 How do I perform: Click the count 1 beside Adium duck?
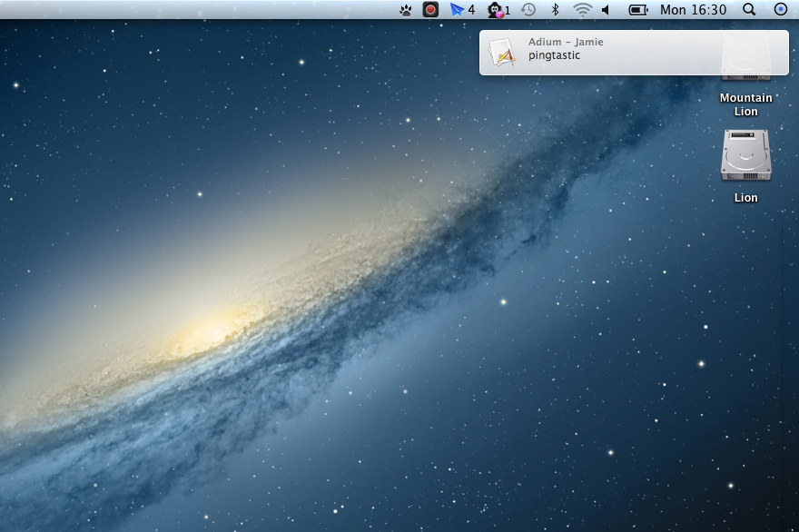click(508, 11)
